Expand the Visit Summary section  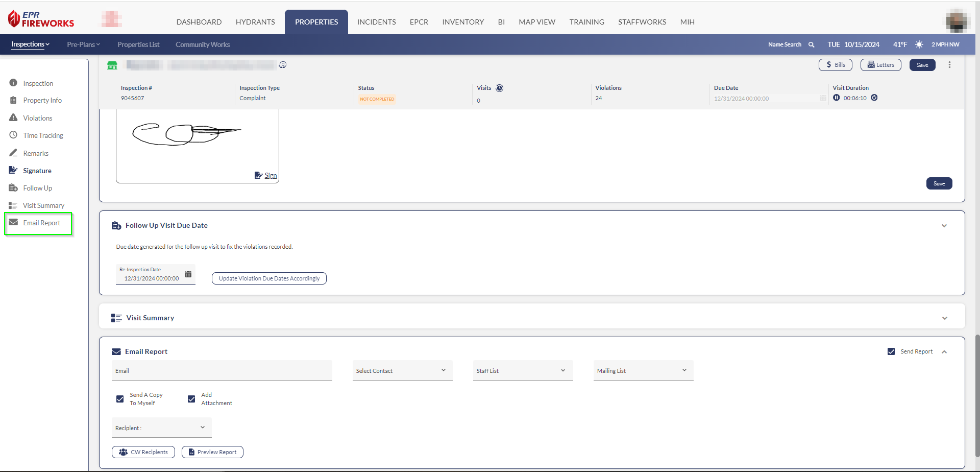coord(944,318)
